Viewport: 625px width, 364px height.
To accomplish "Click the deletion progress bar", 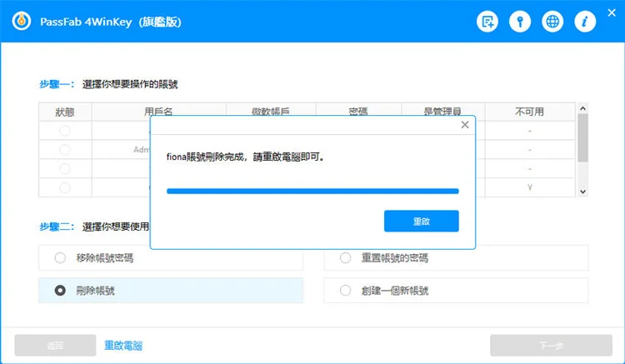I will [x=312, y=191].
